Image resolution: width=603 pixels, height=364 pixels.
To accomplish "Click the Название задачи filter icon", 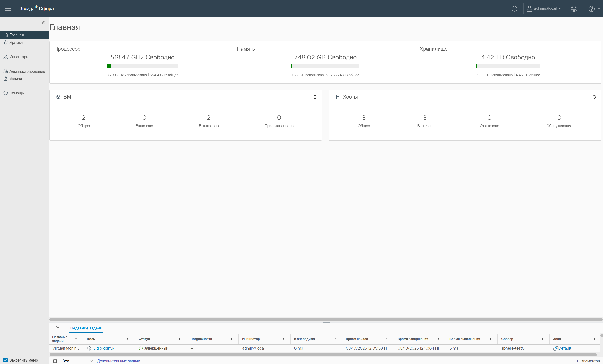I will 76,338.
